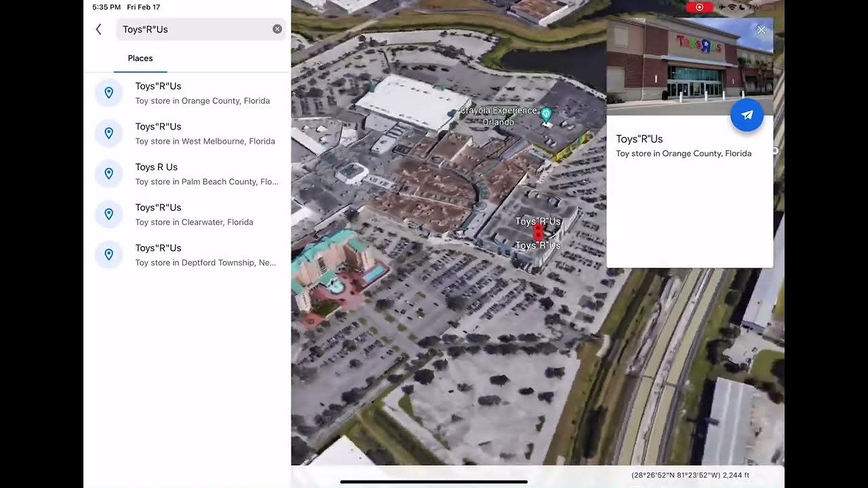
Task: Open the Toys"R"Us storefront photo
Action: (x=690, y=66)
